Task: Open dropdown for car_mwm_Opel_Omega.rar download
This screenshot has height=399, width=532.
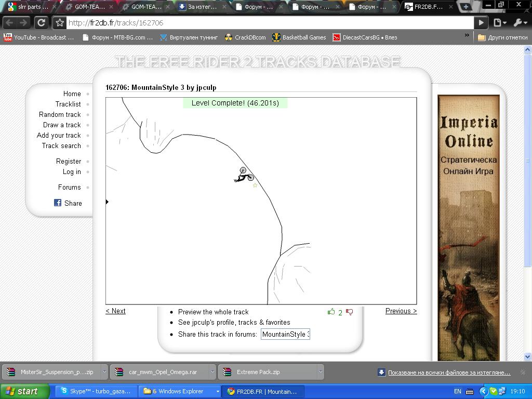Action: [x=212, y=372]
